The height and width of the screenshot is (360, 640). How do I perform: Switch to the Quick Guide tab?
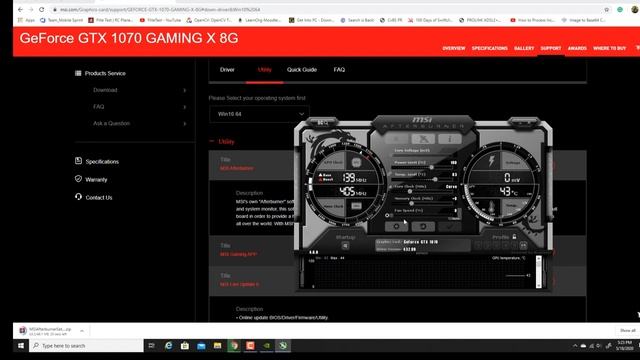[x=302, y=70]
